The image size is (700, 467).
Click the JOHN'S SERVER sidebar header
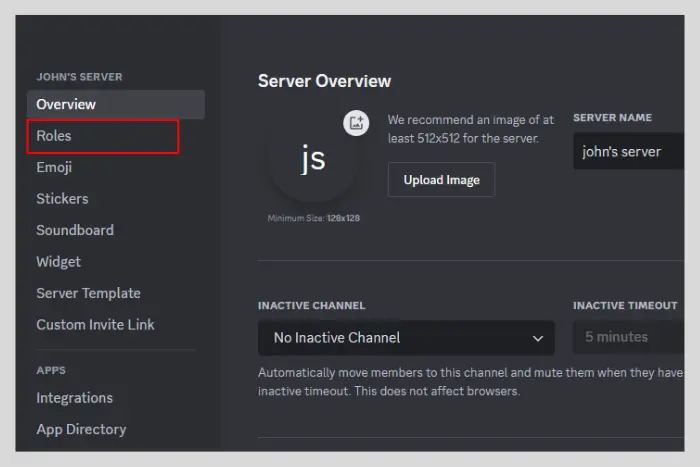tap(79, 77)
